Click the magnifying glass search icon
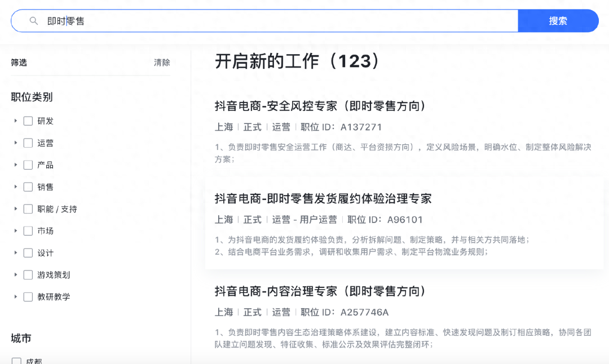Screen dimensions: 609x364 (34, 21)
